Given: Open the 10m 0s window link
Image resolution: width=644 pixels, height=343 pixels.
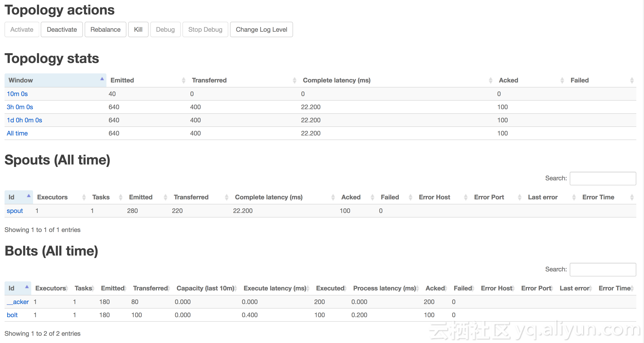Looking at the screenshot, I should [x=17, y=94].
